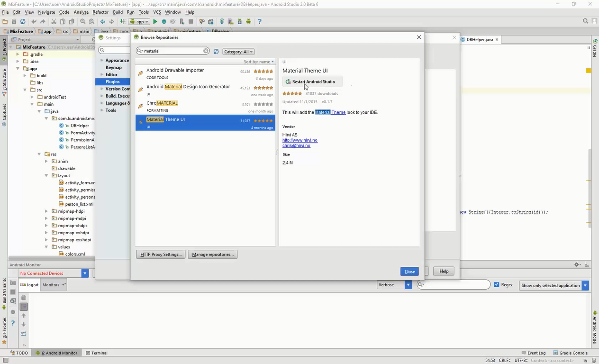Image resolution: width=599 pixels, height=364 pixels.
Task: Click the chris@hirvi.no email link
Action: (x=296, y=146)
